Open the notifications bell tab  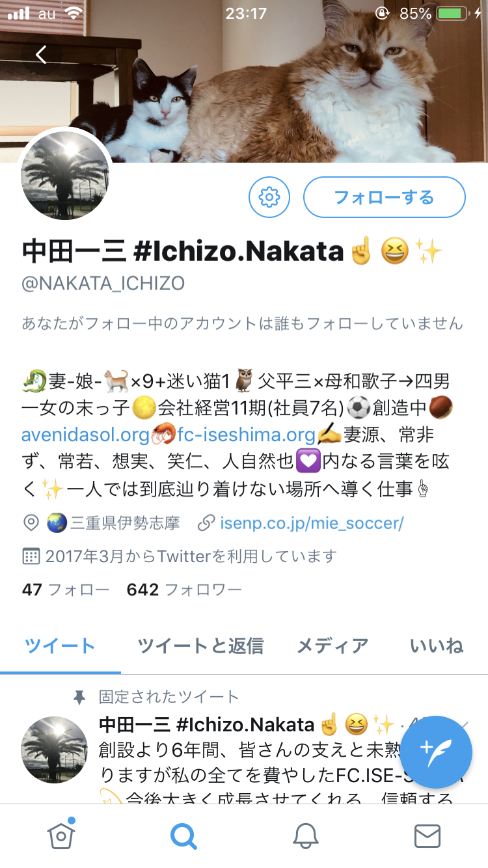tap(305, 836)
